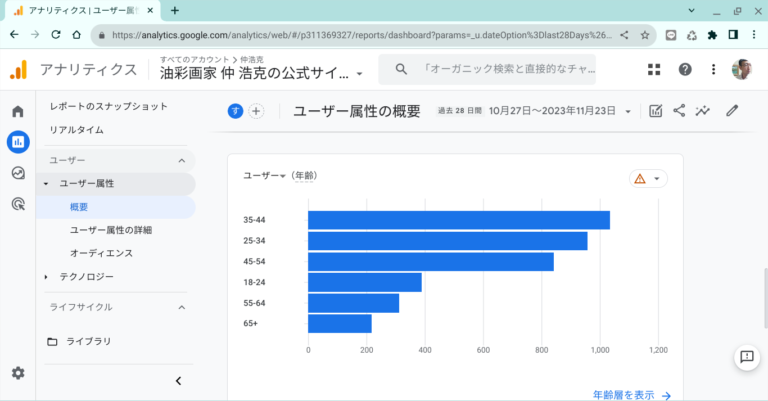The image size is (768, 401).
Task: Open the date range dropdown
Action: pyautogui.click(x=628, y=112)
